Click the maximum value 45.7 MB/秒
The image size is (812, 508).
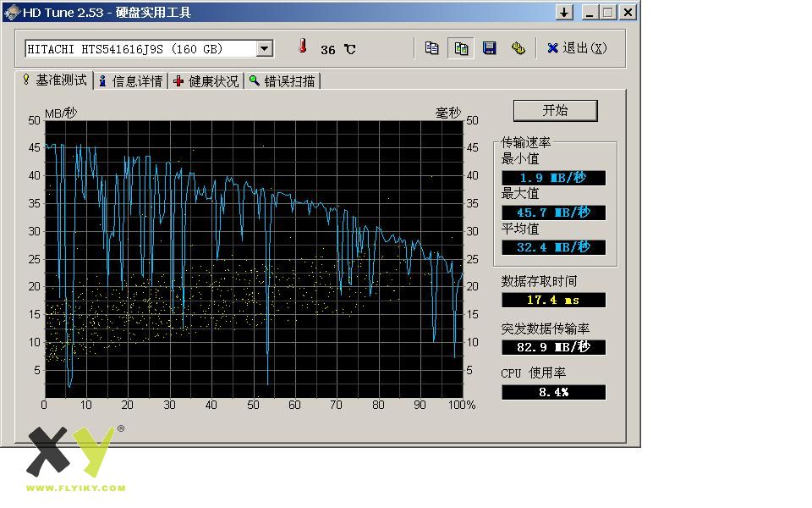pyautogui.click(x=553, y=213)
